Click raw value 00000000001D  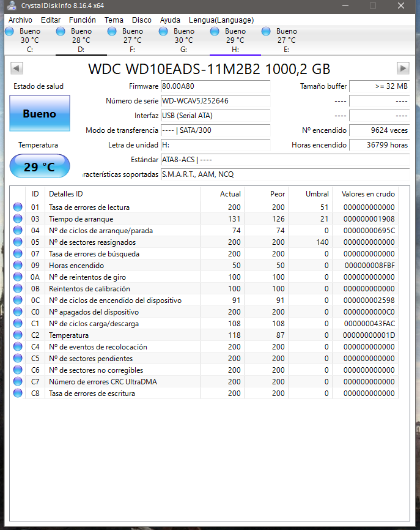pos(369,335)
